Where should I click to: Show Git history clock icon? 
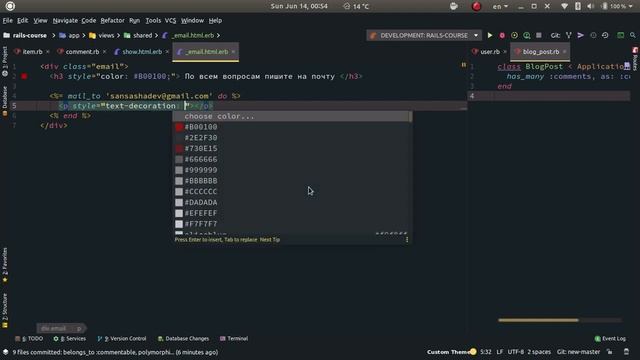point(593,36)
